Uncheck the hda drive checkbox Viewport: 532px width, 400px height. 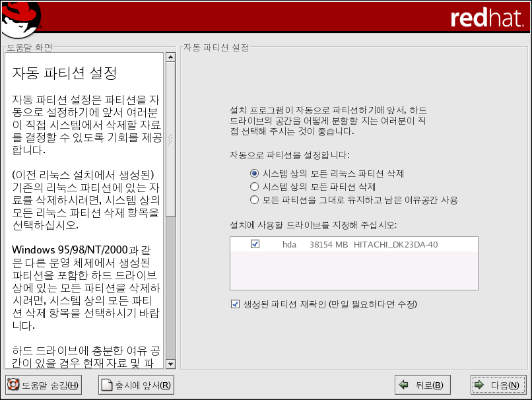pyautogui.click(x=255, y=244)
